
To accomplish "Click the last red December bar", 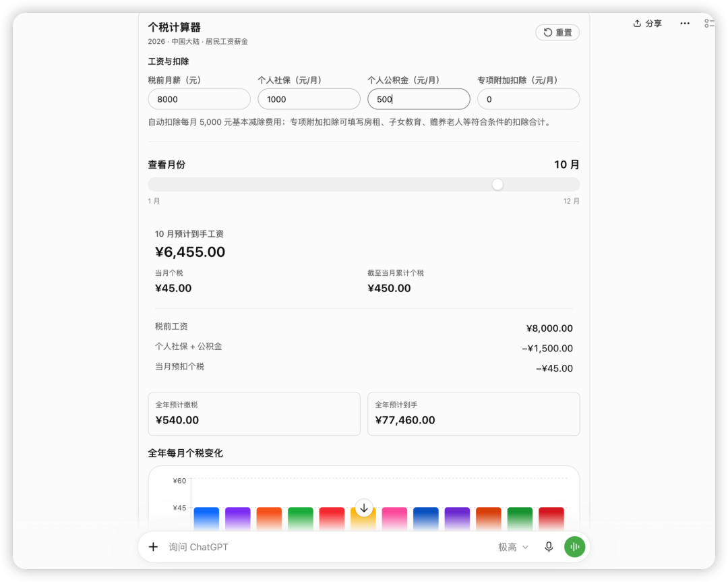I will click(551, 519).
